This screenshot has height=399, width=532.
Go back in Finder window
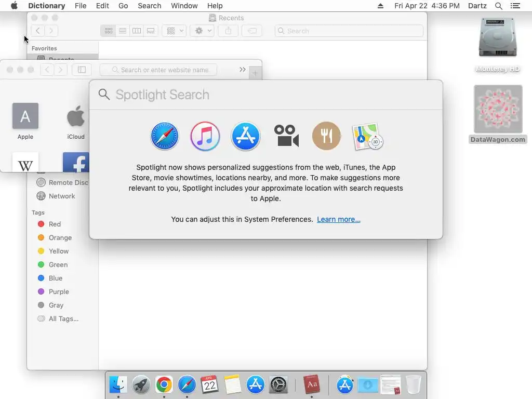tap(37, 31)
